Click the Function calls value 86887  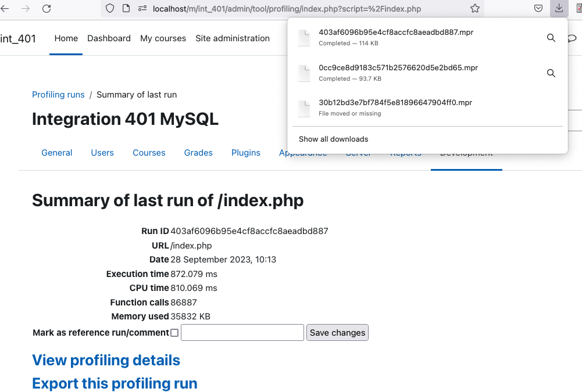(184, 303)
